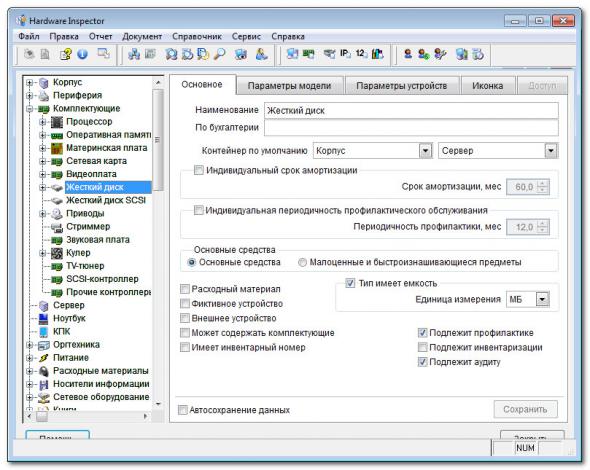Screen dimensions: 590x470
Task: Click the Периферия printer icon in tree
Action: coord(44,96)
